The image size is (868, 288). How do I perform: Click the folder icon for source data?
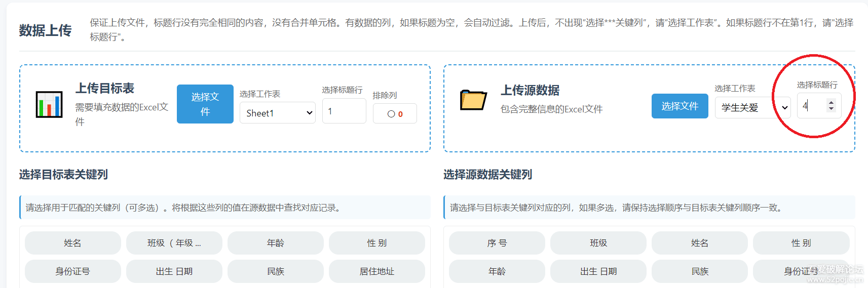click(473, 100)
